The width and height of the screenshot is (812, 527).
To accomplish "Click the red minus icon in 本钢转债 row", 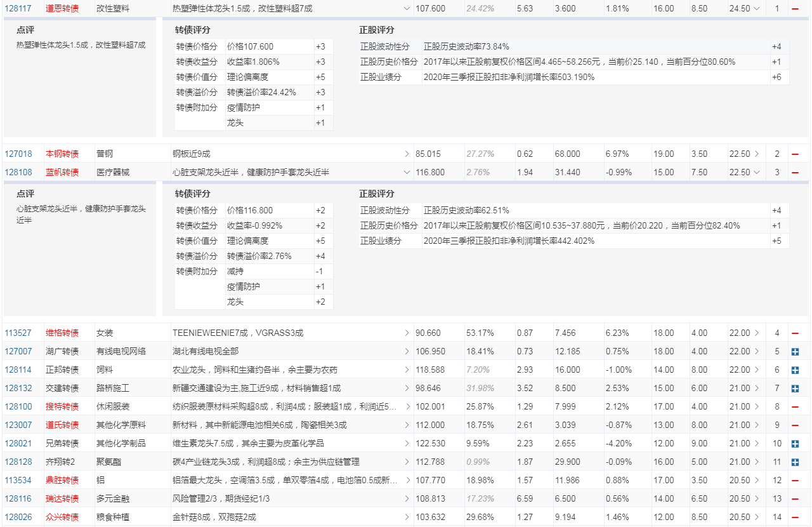I will 795,154.
